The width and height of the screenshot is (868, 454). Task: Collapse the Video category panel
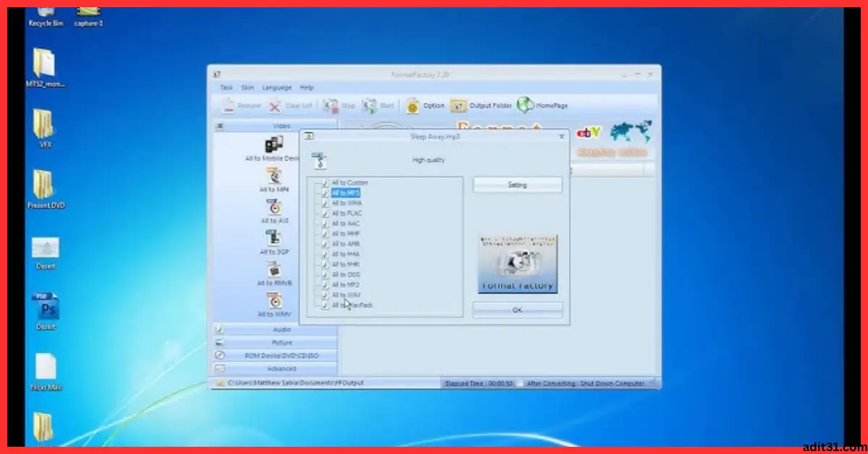pos(276,126)
